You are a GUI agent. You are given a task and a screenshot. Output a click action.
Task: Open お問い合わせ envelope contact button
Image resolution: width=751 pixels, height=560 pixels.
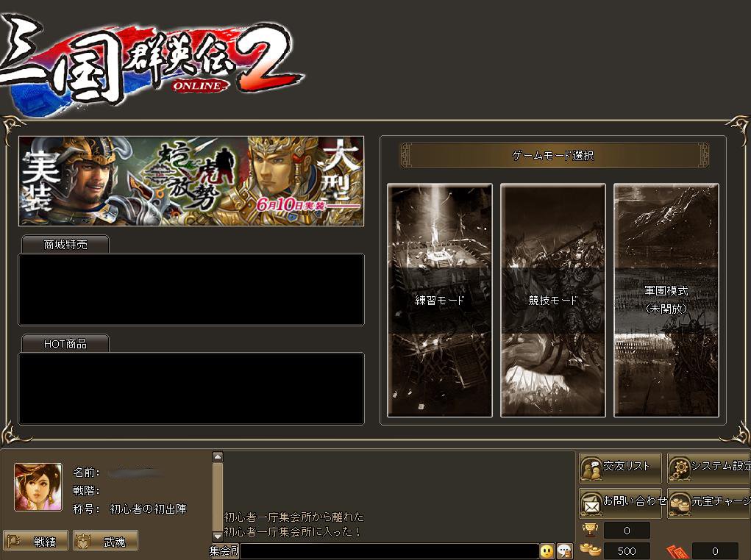coord(620,503)
